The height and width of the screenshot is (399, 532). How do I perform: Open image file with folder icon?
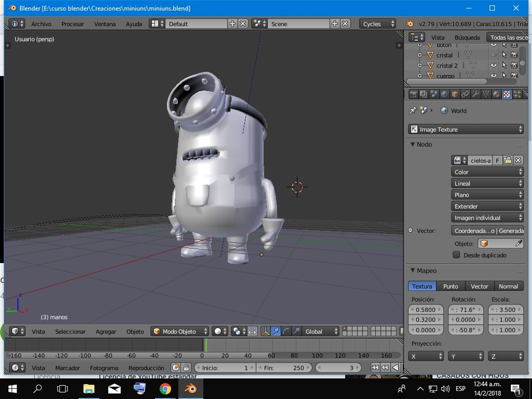tap(508, 160)
